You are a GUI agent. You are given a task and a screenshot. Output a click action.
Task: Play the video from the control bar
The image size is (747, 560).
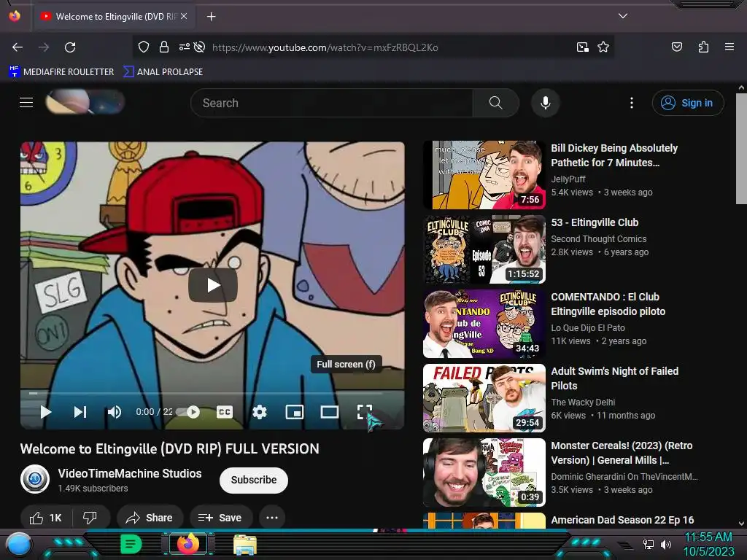pyautogui.click(x=45, y=412)
